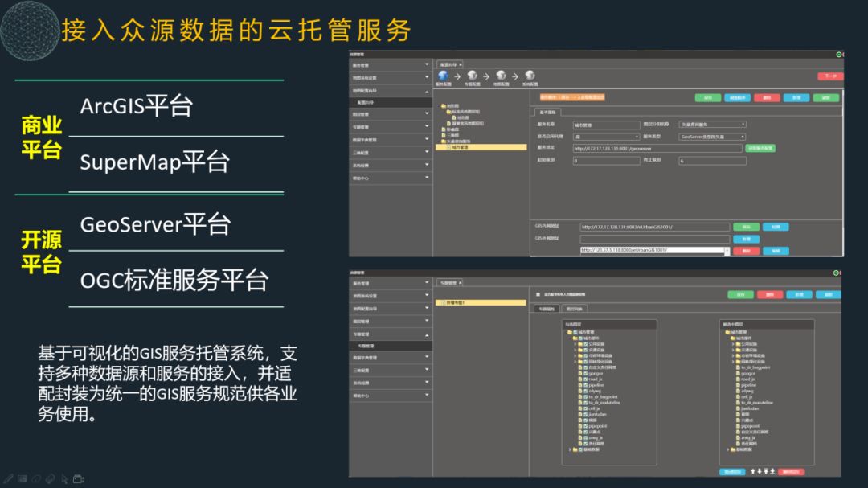Toggle the cell_jx checkbox in 待选图层

pyautogui.click(x=586, y=408)
